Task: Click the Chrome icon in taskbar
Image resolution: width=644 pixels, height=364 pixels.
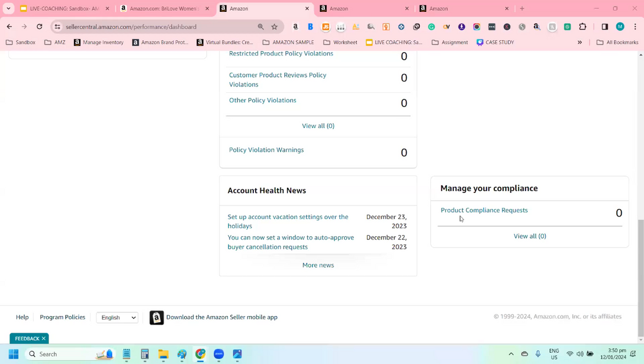Action: (x=201, y=354)
